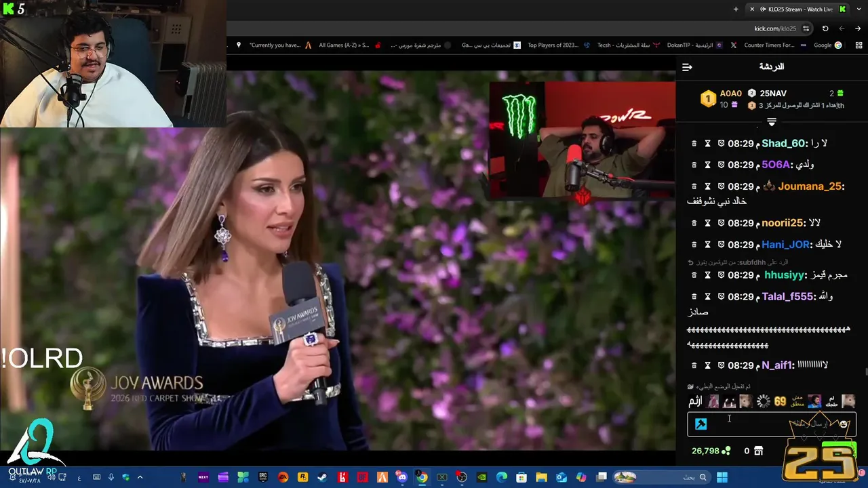Open the channel points shop icon
The width and height of the screenshot is (868, 488).
pyautogui.click(x=758, y=451)
